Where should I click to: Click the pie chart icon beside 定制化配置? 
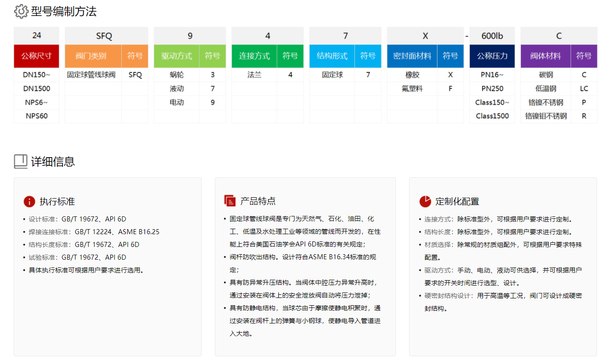point(425,201)
